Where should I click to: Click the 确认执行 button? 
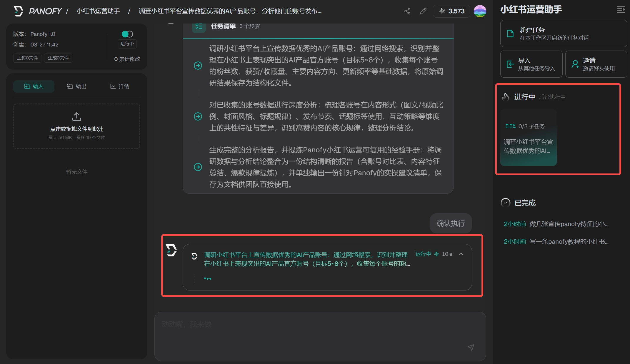coord(451,223)
